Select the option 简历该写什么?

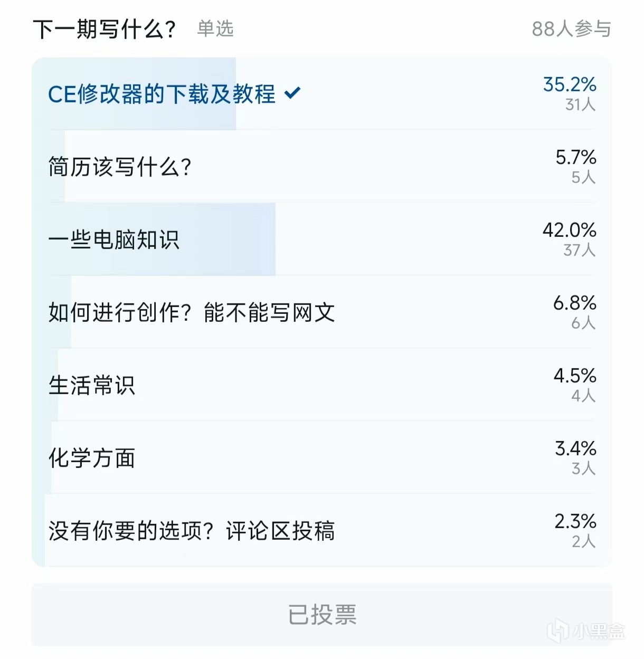click(x=322, y=167)
